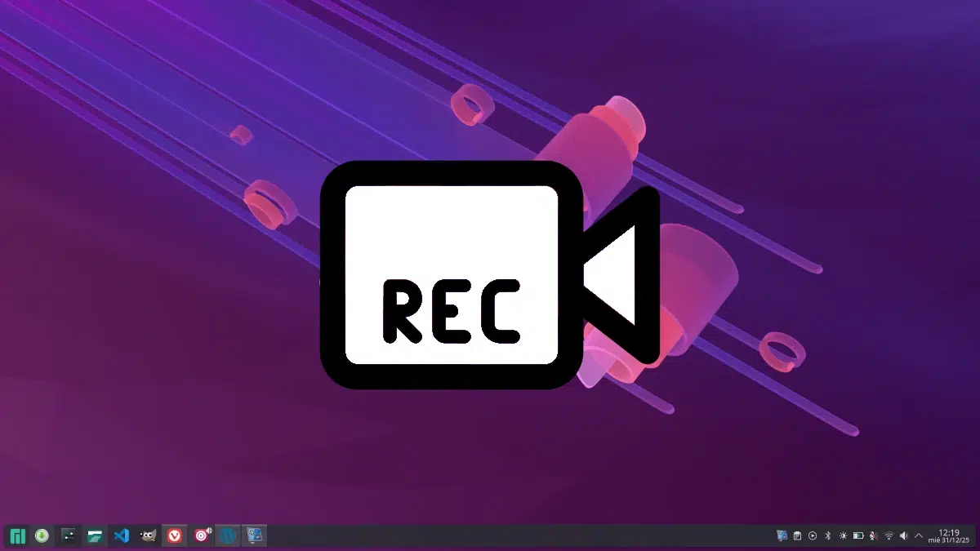Image resolution: width=980 pixels, height=551 pixels.
Task: Toggle the muted microphone tray icon
Action: 873,536
